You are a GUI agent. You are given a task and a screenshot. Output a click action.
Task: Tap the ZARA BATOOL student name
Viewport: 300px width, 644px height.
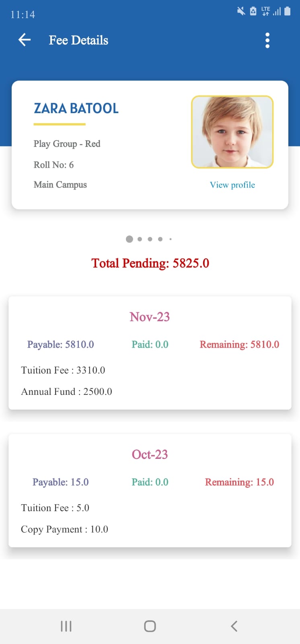pos(76,108)
